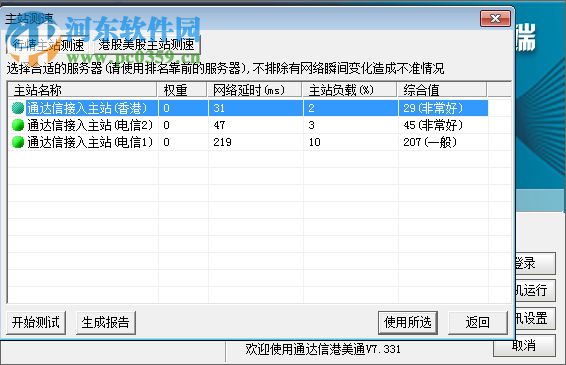Close the 主站测速 dialog
Image resolution: width=566 pixels, height=365 pixels.
pos(495,18)
